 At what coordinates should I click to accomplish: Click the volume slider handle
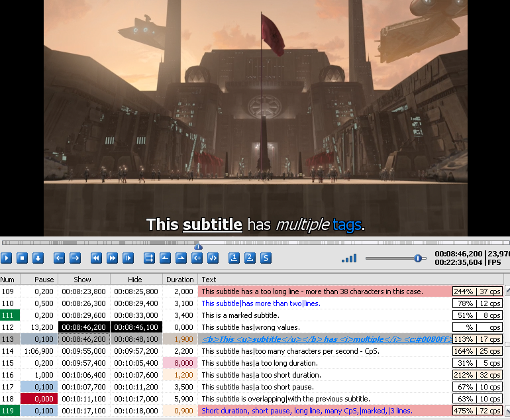(418, 258)
